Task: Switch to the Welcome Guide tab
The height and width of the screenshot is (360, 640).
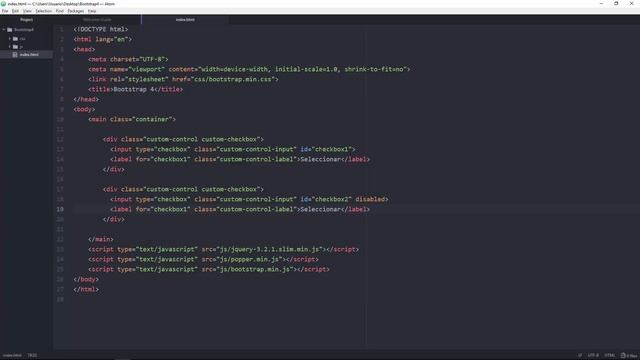Action: 97,20
